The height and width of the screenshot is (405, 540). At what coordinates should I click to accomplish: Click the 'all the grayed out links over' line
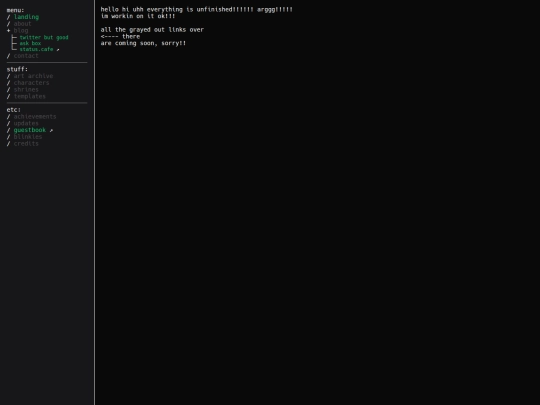[152, 30]
